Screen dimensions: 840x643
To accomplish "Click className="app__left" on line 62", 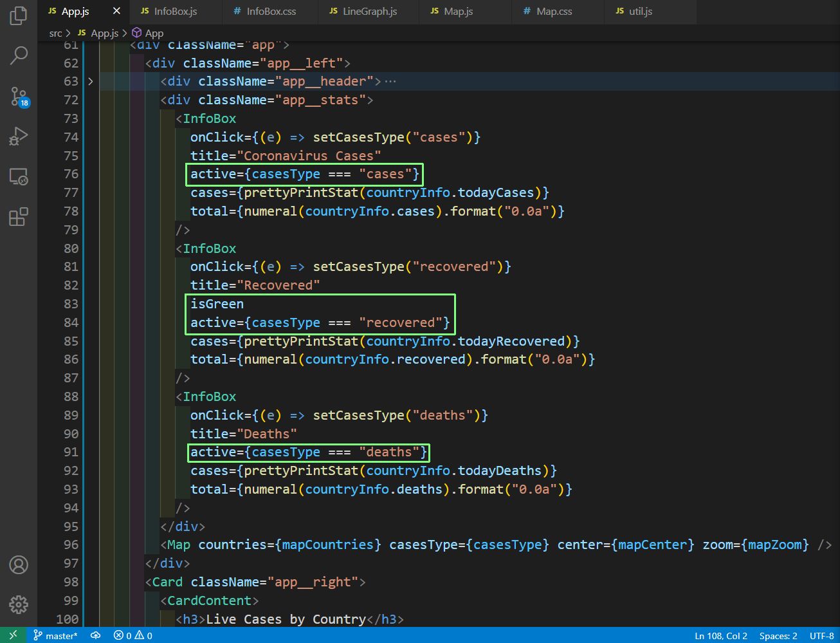I will pyautogui.click(x=262, y=63).
